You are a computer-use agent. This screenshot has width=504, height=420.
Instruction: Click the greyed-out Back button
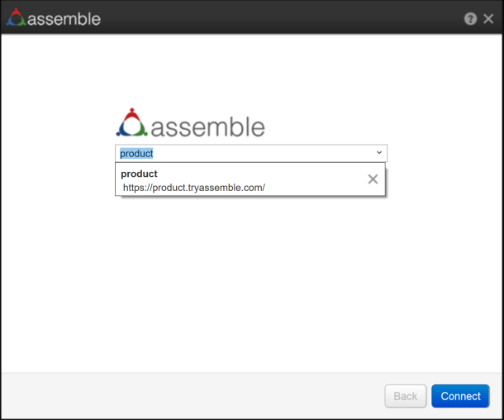(406, 396)
